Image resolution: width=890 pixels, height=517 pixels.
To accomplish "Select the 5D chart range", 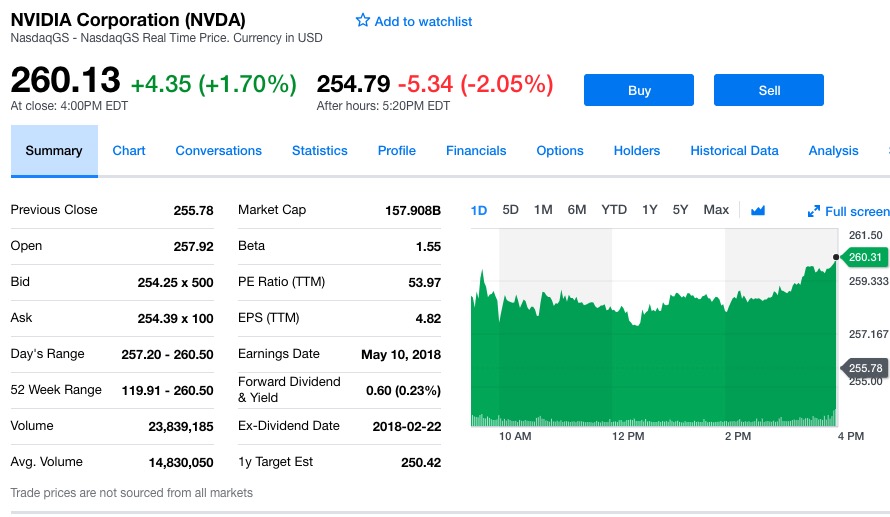I will [510, 210].
